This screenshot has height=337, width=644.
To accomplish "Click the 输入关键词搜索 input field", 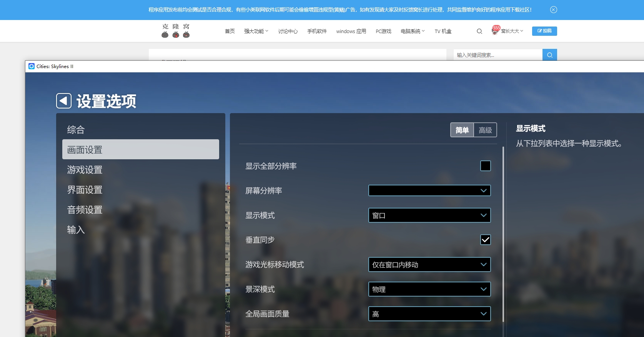I will (x=498, y=55).
